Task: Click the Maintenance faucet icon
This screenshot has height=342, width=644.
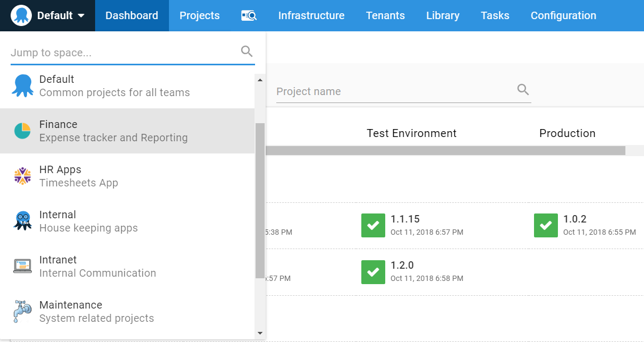Action: (x=22, y=311)
